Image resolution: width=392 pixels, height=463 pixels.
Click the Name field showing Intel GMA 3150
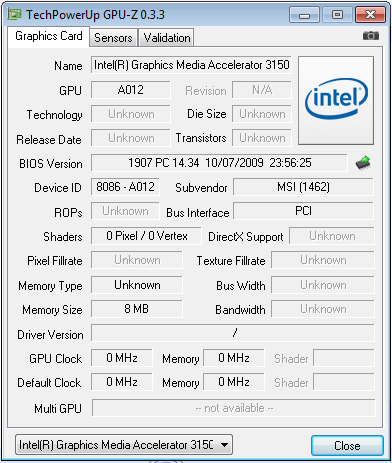[x=191, y=65]
